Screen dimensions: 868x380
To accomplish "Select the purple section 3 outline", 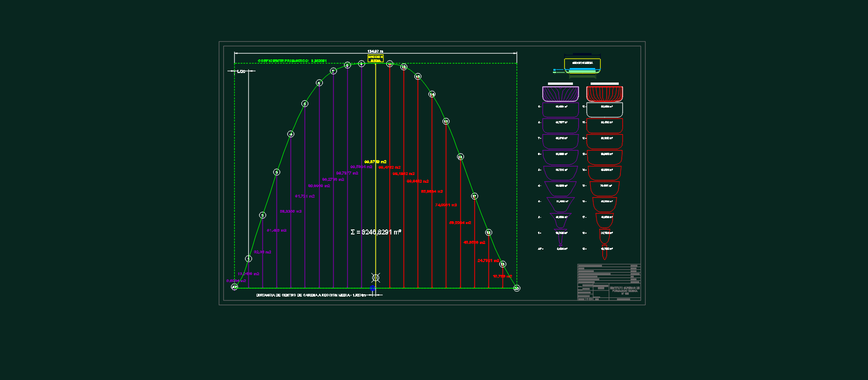I will [561, 205].
